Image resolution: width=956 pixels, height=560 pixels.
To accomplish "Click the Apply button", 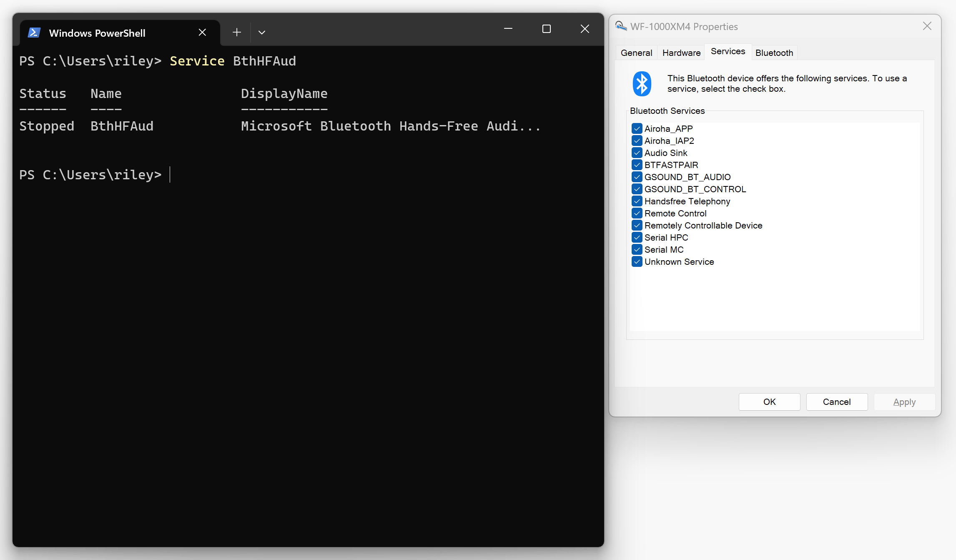I will point(904,402).
